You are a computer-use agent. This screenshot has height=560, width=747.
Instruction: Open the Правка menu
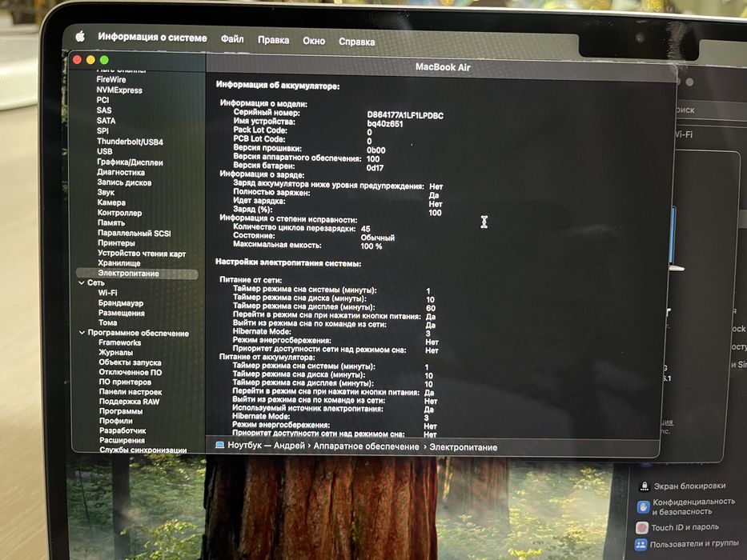click(x=274, y=40)
